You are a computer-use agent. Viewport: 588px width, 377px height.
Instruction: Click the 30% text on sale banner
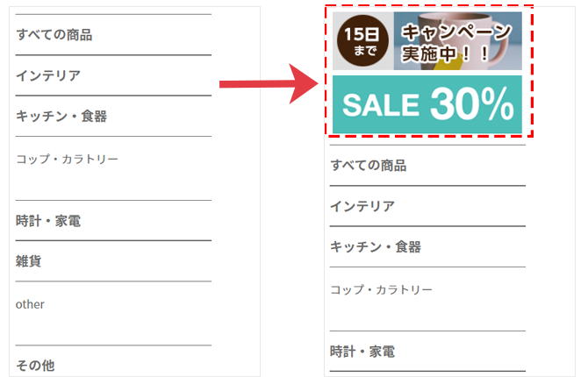(x=472, y=103)
